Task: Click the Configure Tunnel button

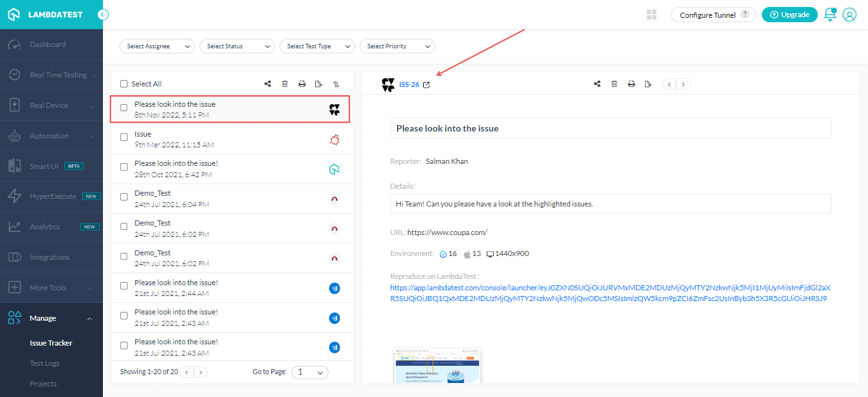Action: 713,15
